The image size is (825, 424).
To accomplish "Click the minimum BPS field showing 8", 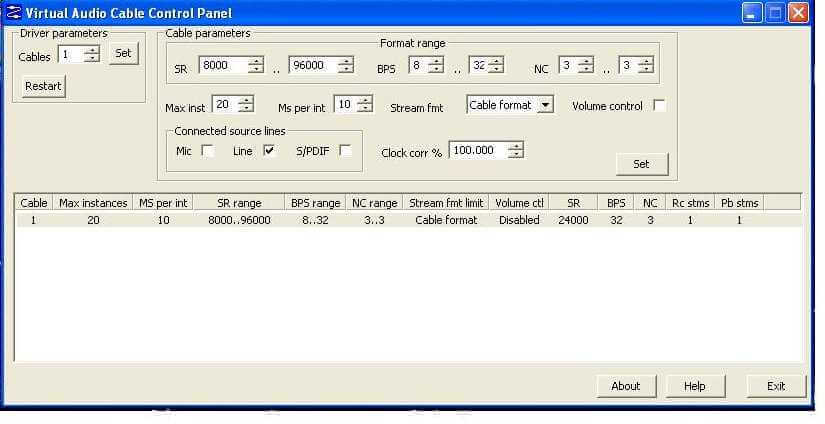I will pyautogui.click(x=418, y=65).
